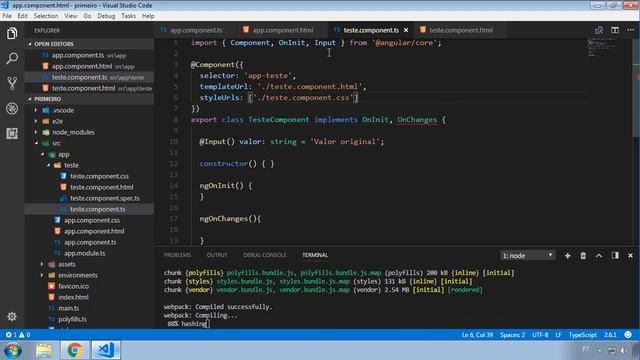Expand the node_modules folder
This screenshot has width=640, height=360.
(x=36, y=132)
